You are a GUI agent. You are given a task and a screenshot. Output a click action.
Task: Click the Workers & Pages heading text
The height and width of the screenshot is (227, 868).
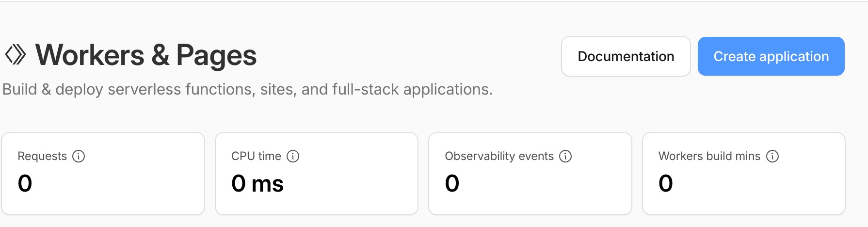(146, 55)
